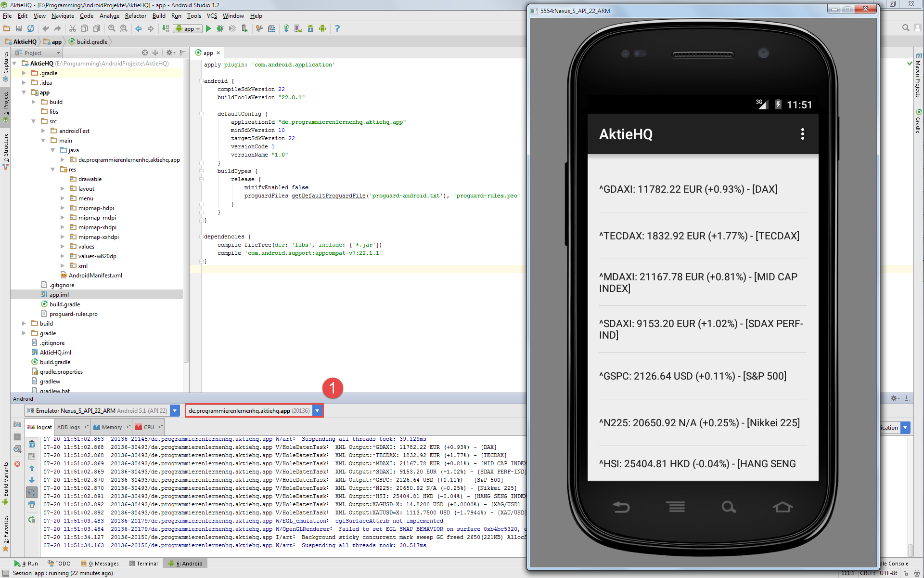
Task: Click build.gradle in the breadcrumb bar
Action: (88, 42)
